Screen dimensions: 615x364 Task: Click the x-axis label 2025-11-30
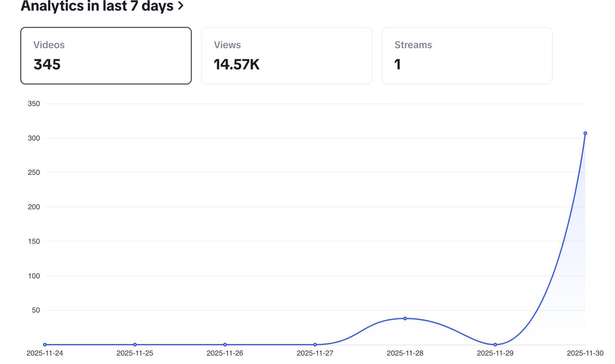[x=585, y=353]
